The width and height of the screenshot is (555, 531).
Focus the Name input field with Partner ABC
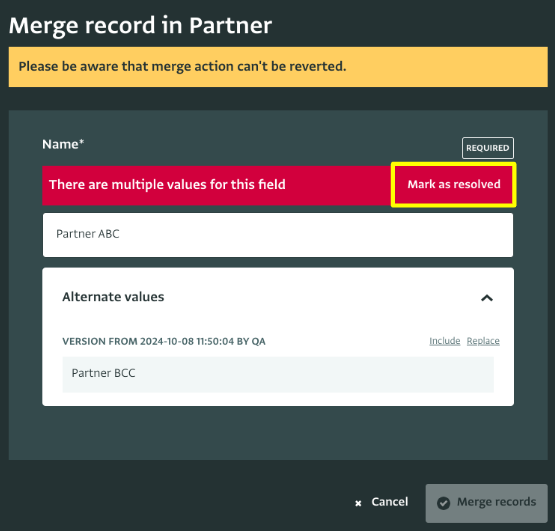click(x=278, y=235)
